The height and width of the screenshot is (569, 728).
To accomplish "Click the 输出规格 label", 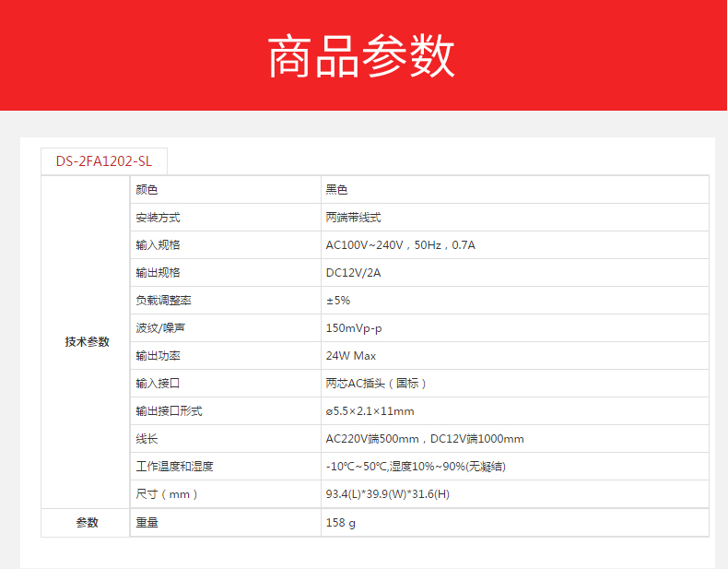I will [158, 273].
